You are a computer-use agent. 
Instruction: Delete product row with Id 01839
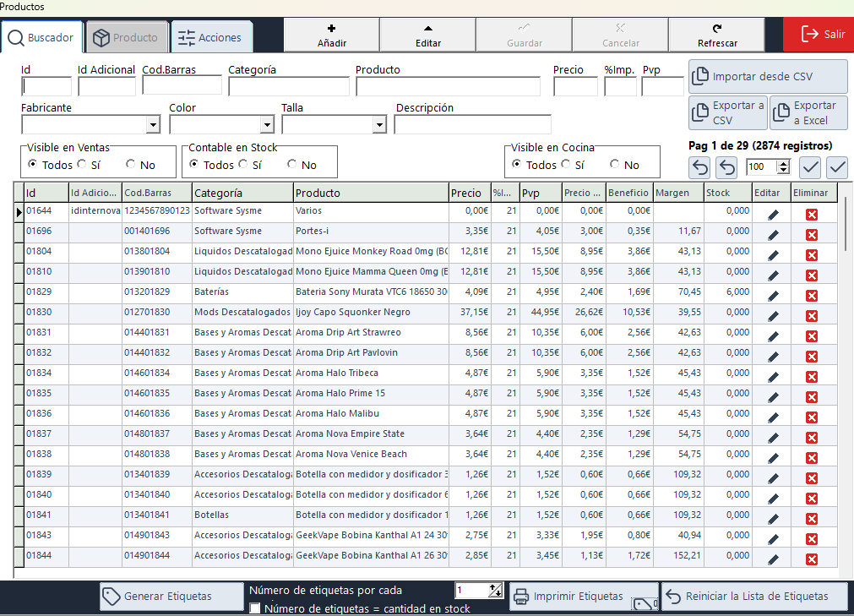(812, 478)
